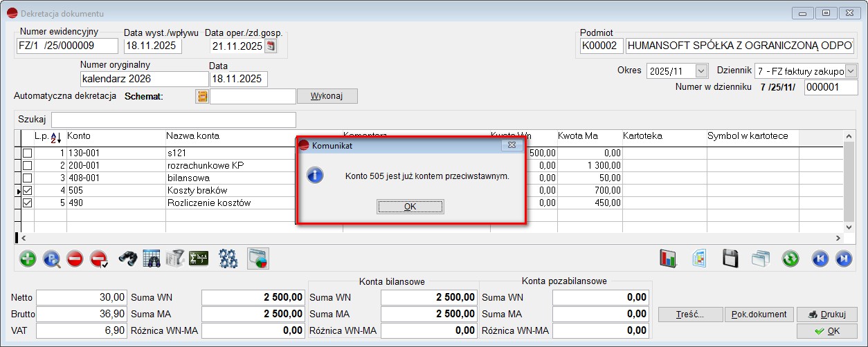Check the box for row 1 account 130-001

27,153
